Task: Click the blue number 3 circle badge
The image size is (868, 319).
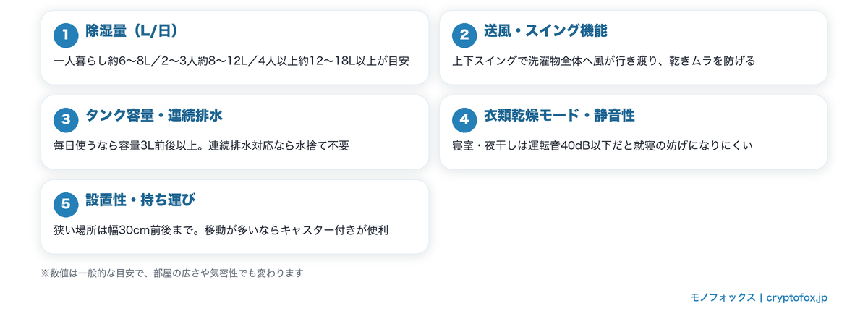Action: click(66, 119)
